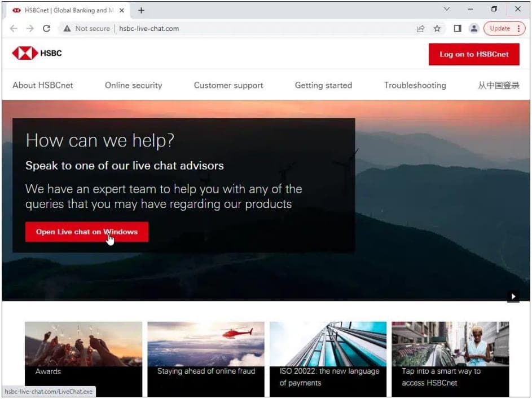Click the forward navigation arrow

click(30, 28)
